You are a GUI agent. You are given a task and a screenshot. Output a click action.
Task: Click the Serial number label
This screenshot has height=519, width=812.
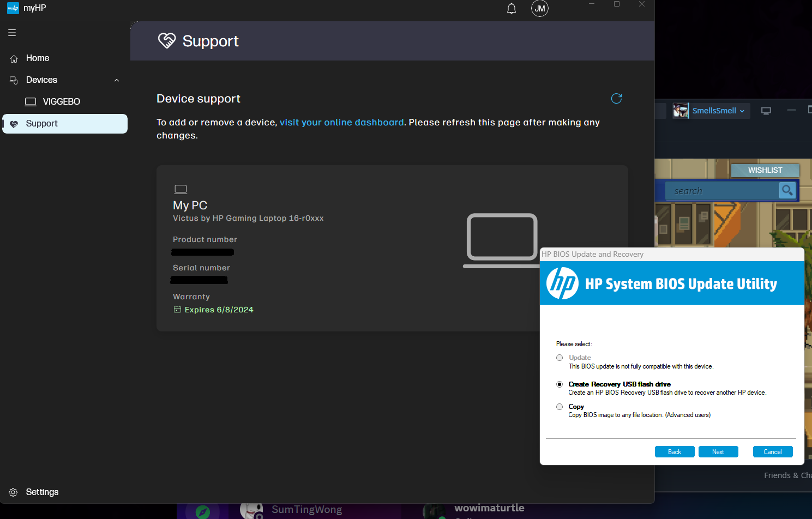point(202,268)
